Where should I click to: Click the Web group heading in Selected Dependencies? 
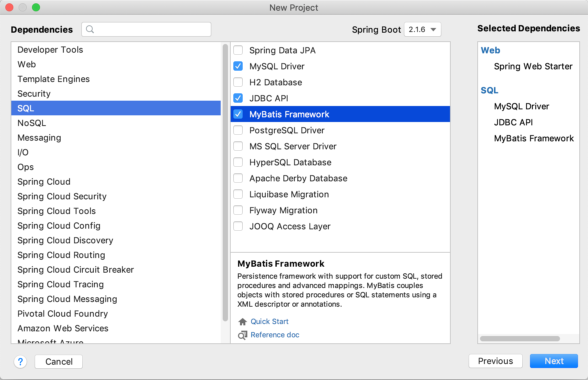(490, 50)
